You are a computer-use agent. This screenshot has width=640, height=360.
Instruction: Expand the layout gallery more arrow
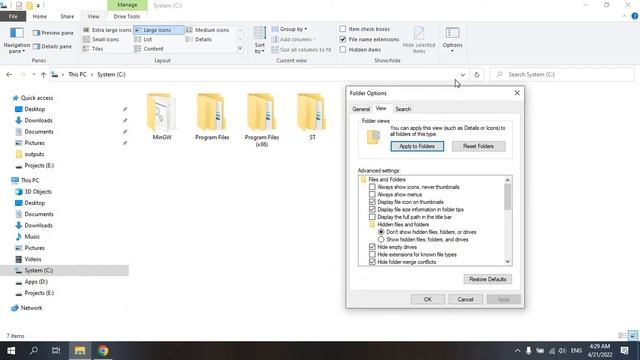pyautogui.click(x=240, y=49)
